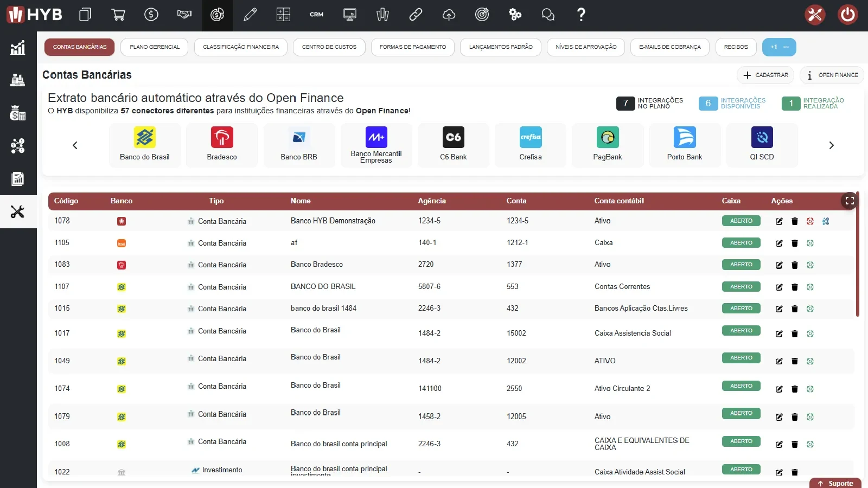Open the chart growth sidebar icon

(x=18, y=48)
